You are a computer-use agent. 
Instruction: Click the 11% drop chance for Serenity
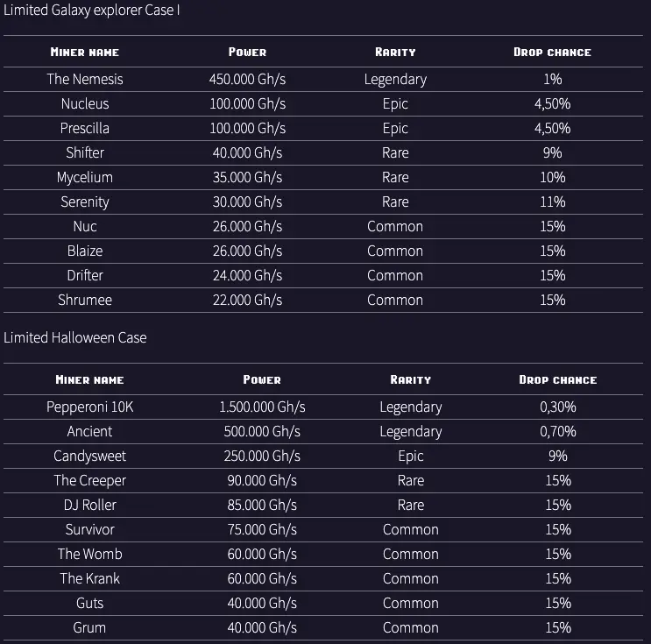[552, 202]
